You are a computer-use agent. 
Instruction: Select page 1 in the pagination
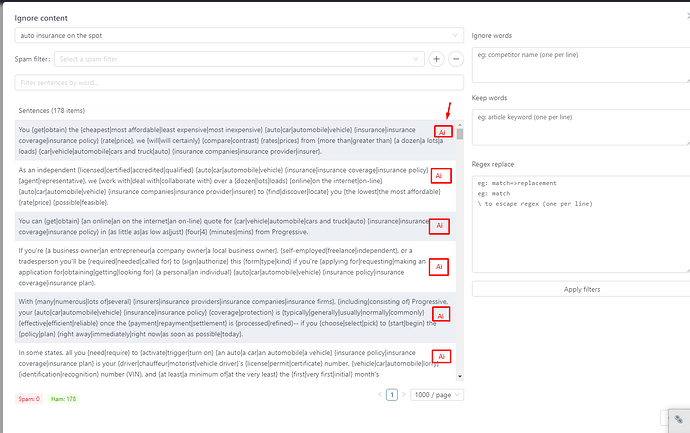[392, 395]
